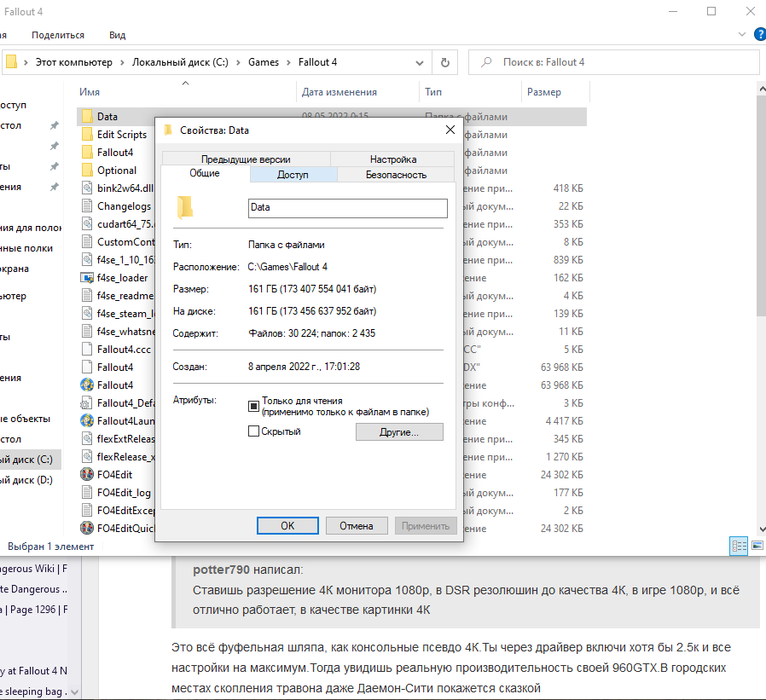Open the "Безопасность" tab
Image resolution: width=766 pixels, height=700 pixels.
pos(396,174)
